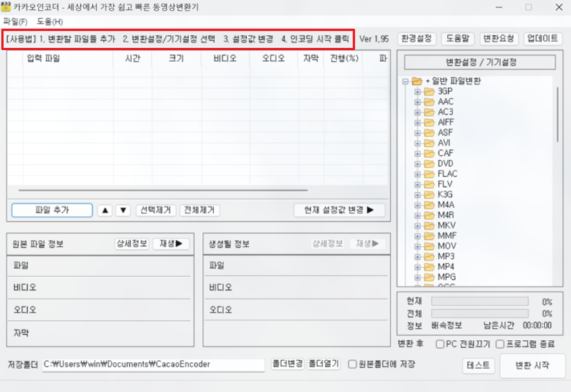Screen dimensions: 571x392
Task: Click the 업데이트 button
Action: [542, 39]
